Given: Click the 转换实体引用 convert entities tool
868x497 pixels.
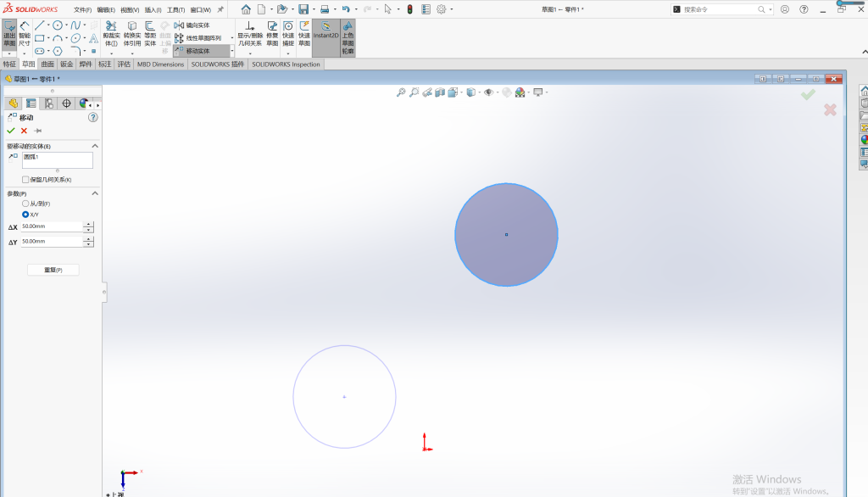Looking at the screenshot, I should (x=131, y=35).
